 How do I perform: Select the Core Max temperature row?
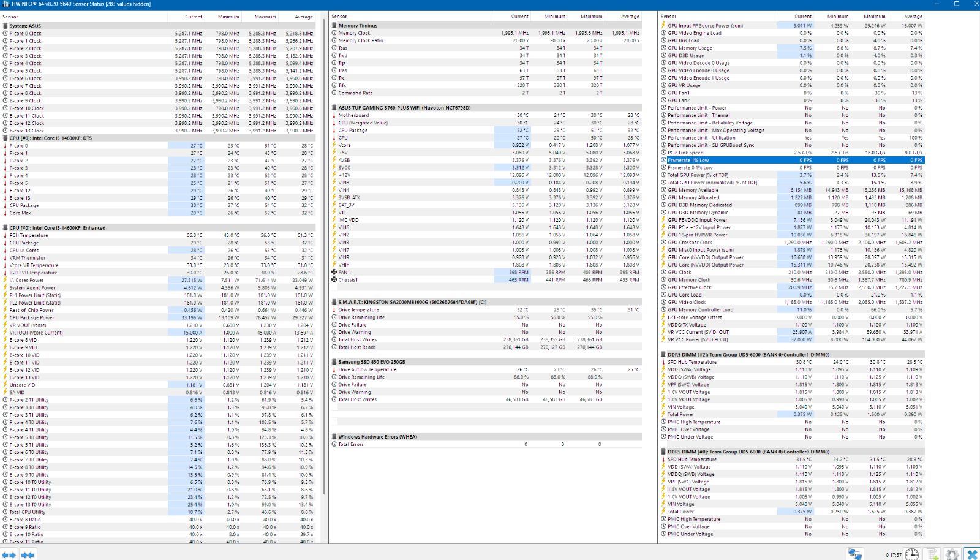coord(159,213)
